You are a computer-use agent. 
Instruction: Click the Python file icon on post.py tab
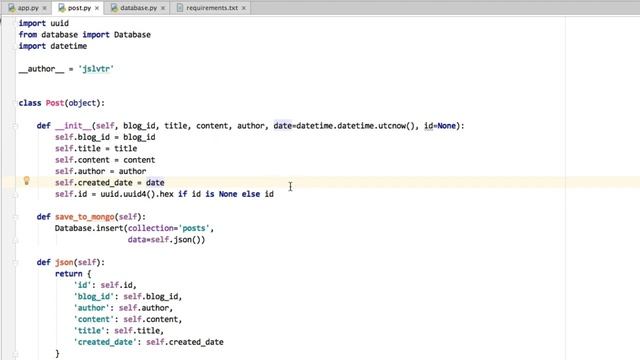62,8
